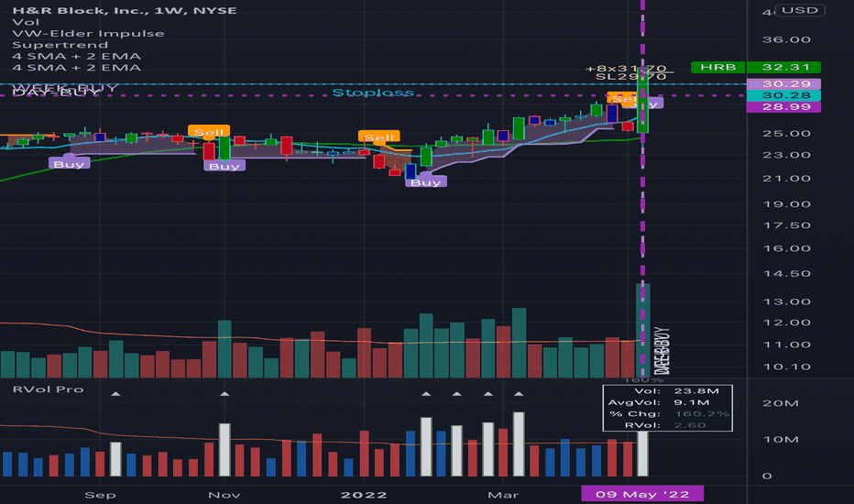854x504 pixels.
Task: Click the 10.10 price scale label
Action: tap(786, 367)
